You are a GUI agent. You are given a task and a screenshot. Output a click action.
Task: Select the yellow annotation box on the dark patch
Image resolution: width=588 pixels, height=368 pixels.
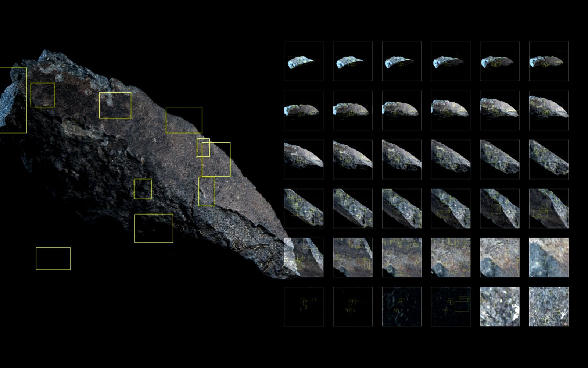coord(42,96)
